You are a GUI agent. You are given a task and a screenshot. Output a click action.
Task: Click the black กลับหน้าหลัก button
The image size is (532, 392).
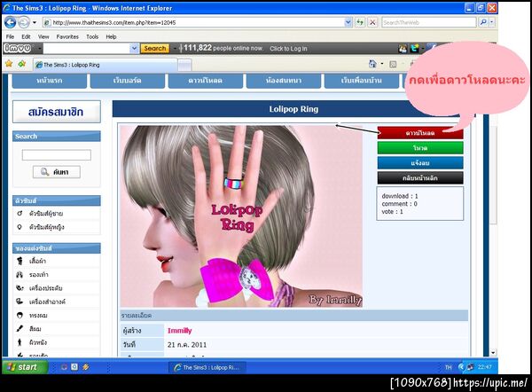point(420,178)
